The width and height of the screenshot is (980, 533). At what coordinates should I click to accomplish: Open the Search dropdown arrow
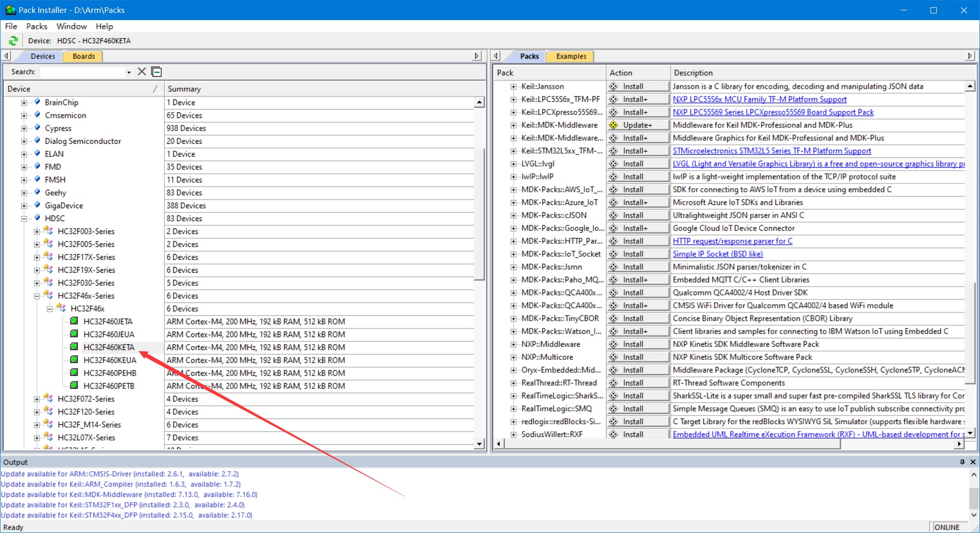(129, 72)
